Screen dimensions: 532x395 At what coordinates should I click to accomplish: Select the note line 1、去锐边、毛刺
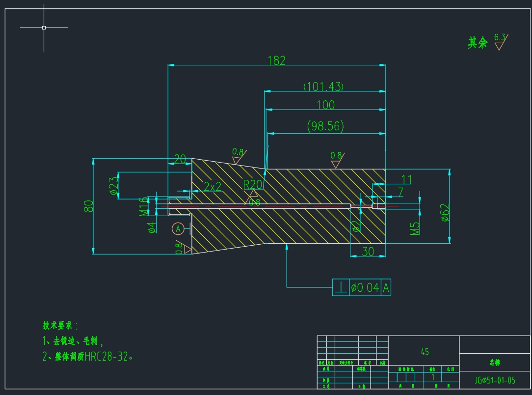coord(73,340)
